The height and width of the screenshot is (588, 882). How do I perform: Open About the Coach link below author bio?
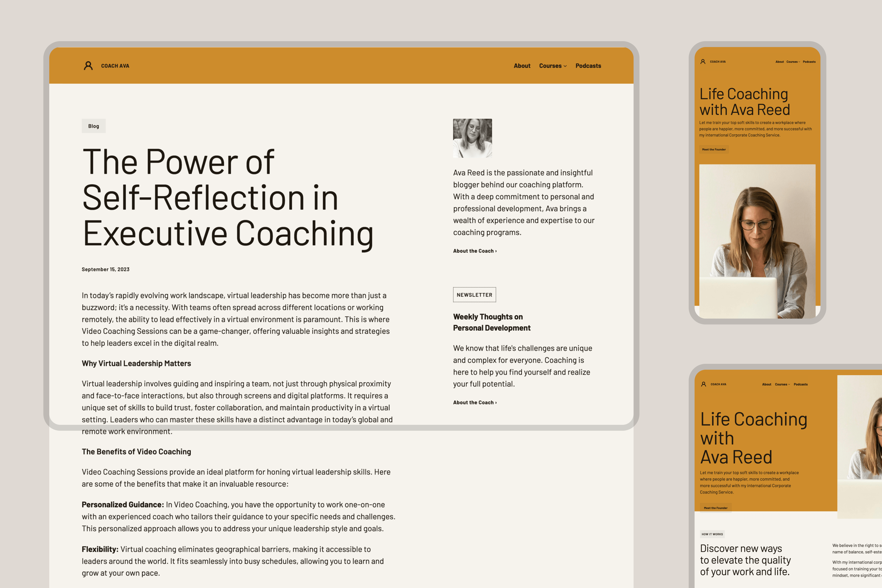point(474,251)
